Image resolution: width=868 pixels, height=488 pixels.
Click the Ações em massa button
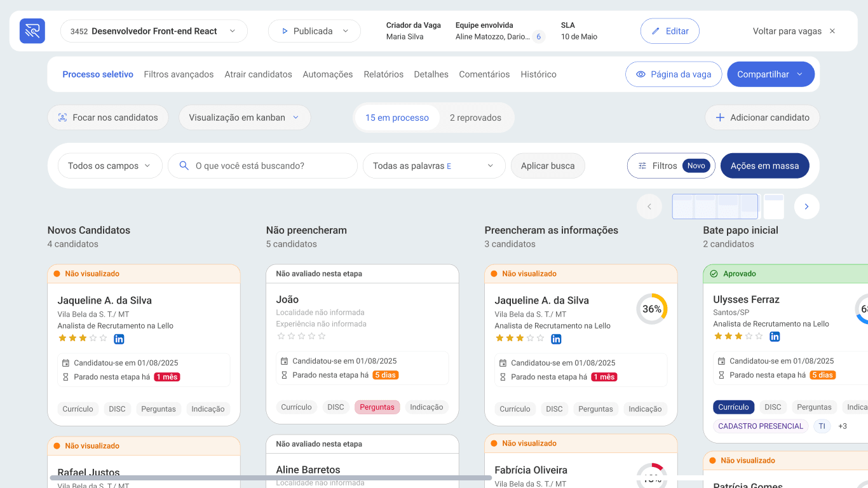[764, 165]
